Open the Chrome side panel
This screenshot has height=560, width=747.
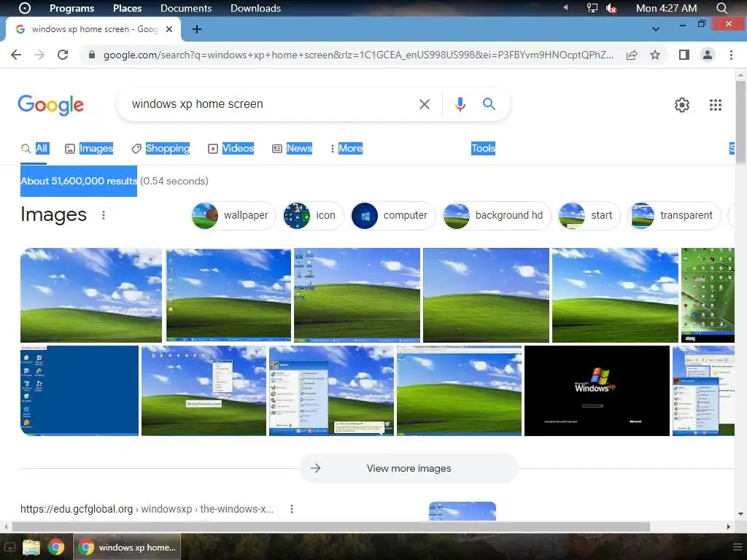[684, 55]
